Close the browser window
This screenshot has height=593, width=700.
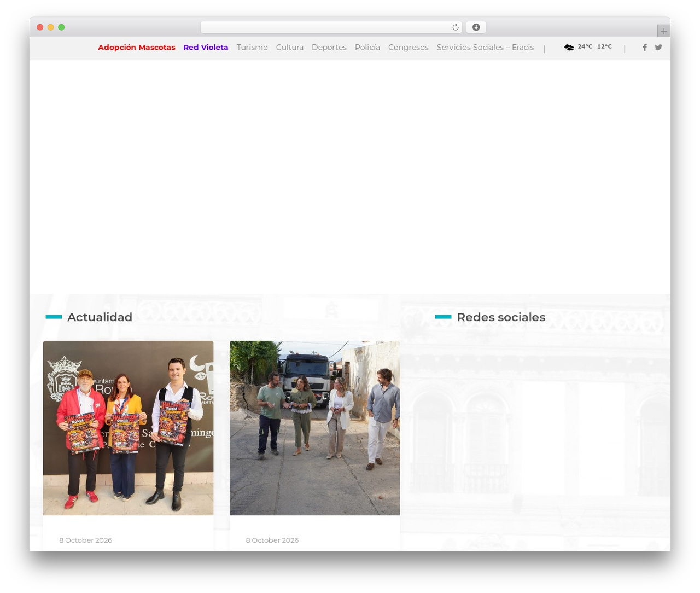coord(40,27)
